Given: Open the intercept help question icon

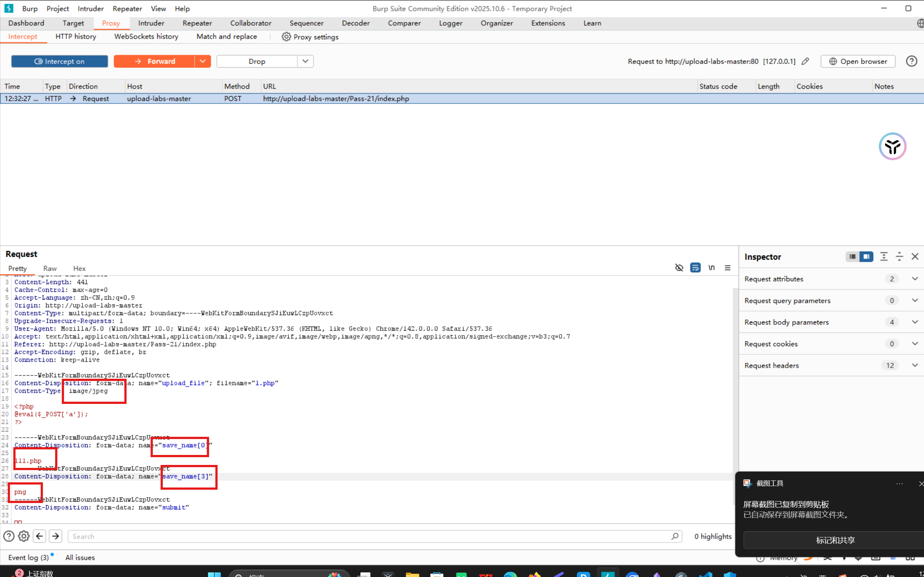Looking at the screenshot, I should (x=911, y=61).
